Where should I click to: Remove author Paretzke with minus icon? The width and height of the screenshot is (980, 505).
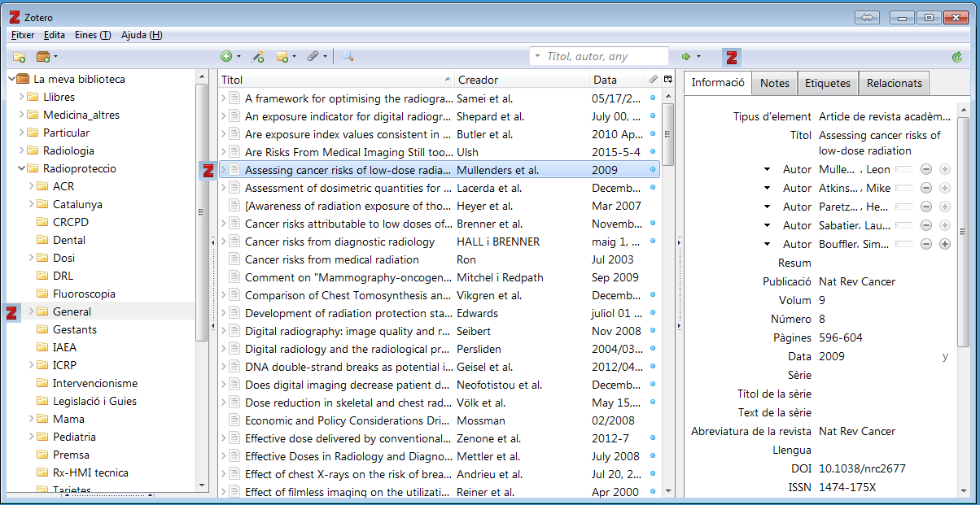[926, 207]
